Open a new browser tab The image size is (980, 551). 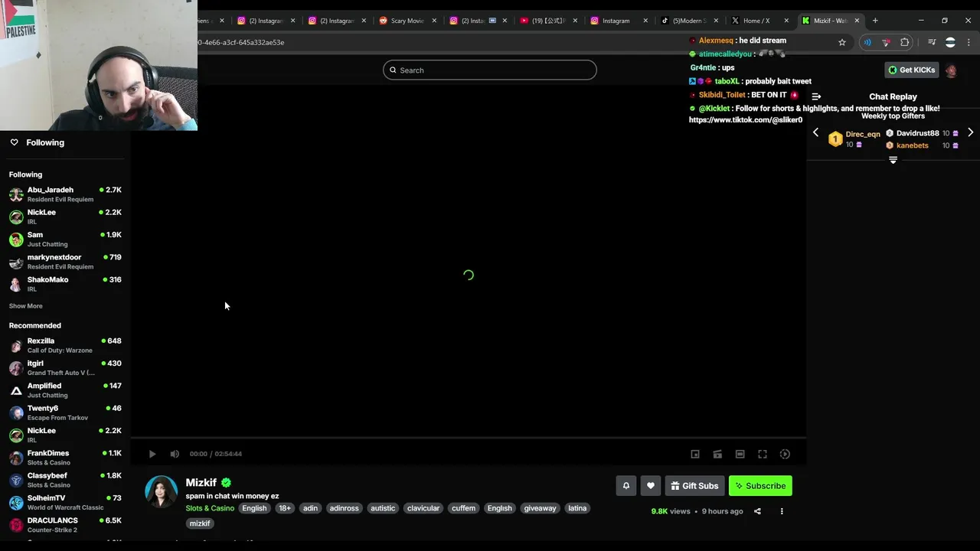(x=875, y=21)
